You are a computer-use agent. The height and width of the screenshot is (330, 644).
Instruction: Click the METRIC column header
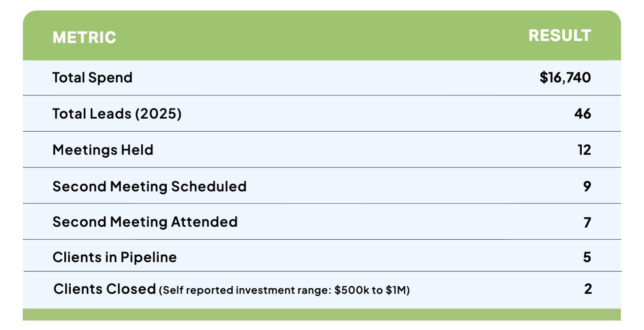click(84, 37)
